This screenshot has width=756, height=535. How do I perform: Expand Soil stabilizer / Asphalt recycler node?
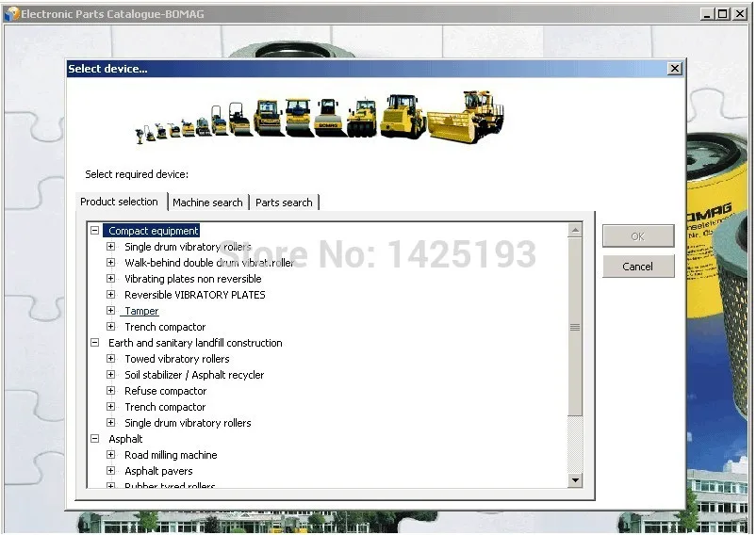coord(111,375)
